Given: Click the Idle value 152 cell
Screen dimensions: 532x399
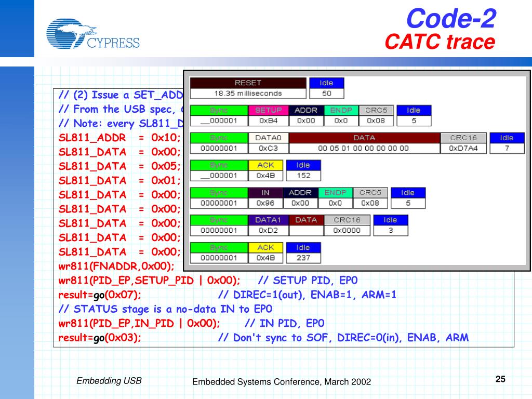Looking at the screenshot, I should [x=303, y=176].
